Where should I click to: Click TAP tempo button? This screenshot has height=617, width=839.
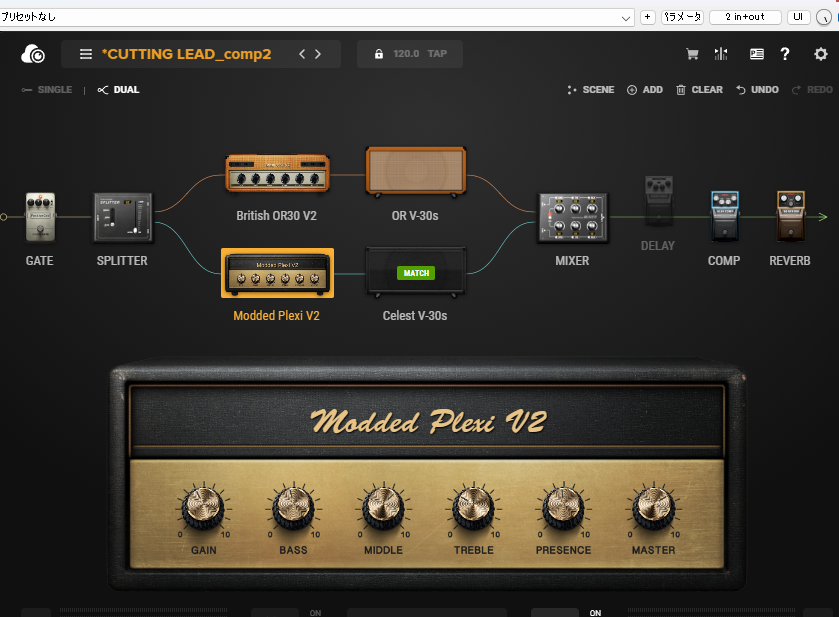(437, 54)
